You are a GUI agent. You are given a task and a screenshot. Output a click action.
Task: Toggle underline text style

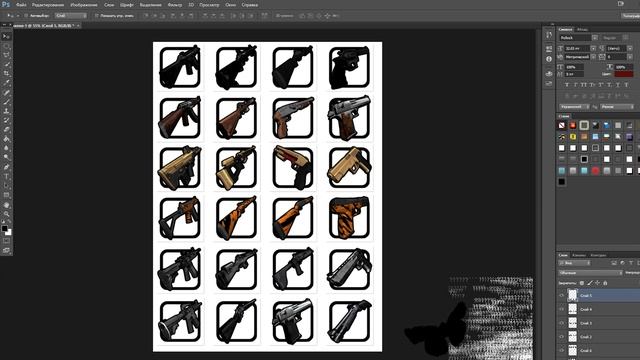[618, 85]
